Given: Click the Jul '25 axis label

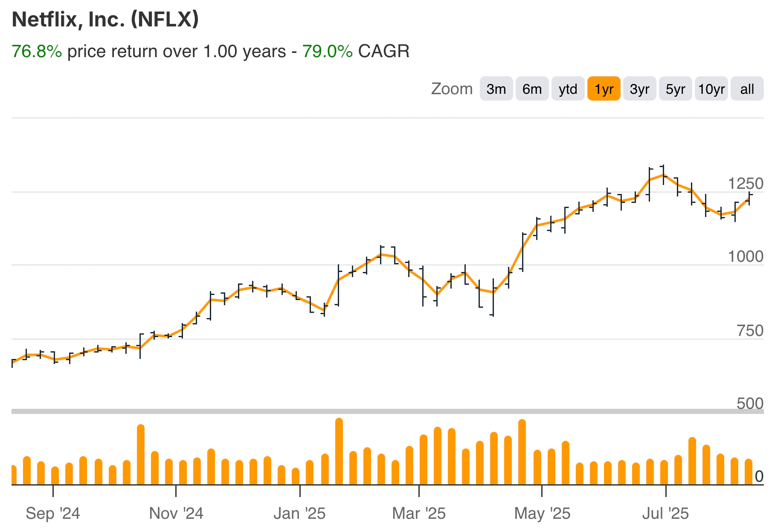Looking at the screenshot, I should click(665, 513).
